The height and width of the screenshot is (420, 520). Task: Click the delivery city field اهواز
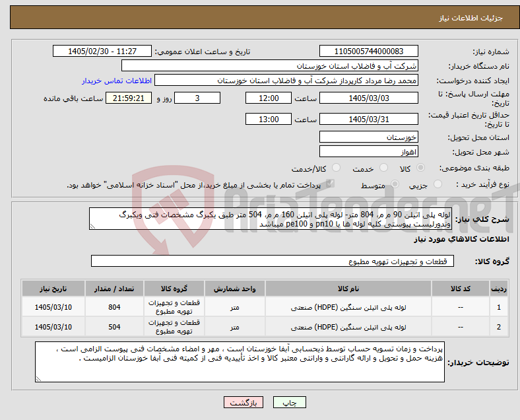(x=368, y=151)
